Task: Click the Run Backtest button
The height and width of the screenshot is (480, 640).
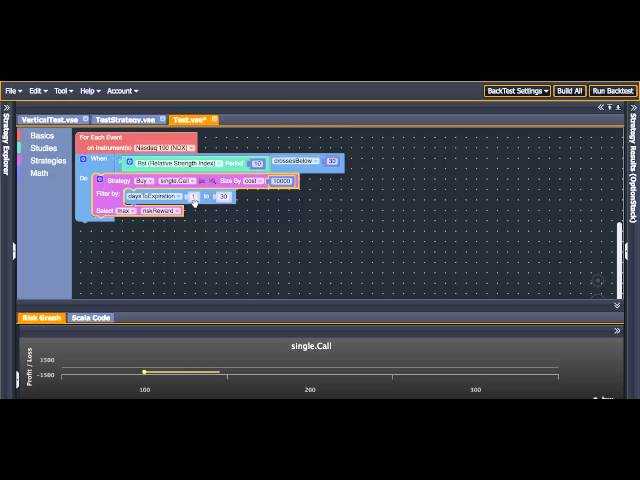Action: click(x=613, y=91)
